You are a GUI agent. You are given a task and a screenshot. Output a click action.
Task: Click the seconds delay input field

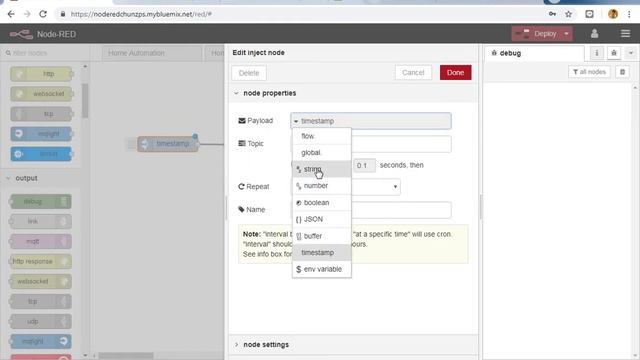(x=364, y=165)
